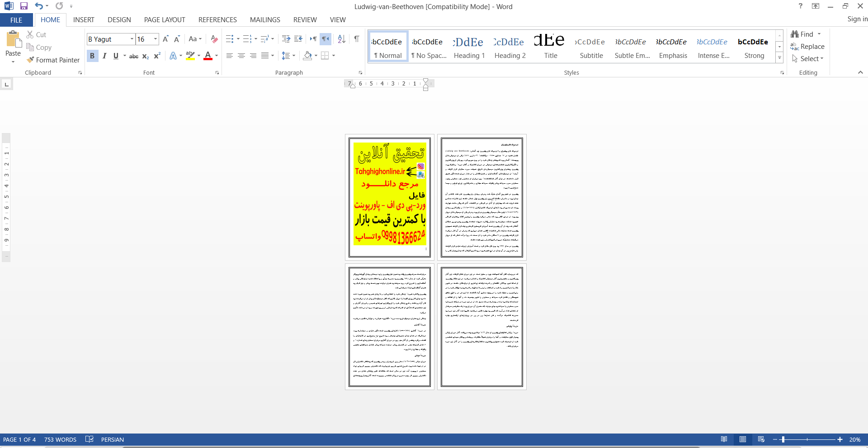Toggle Justify alignment

click(265, 56)
